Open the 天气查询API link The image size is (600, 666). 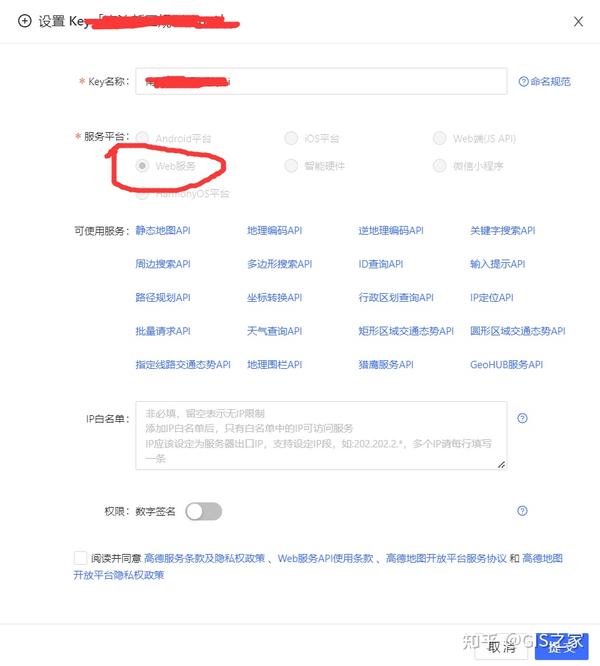(274, 331)
